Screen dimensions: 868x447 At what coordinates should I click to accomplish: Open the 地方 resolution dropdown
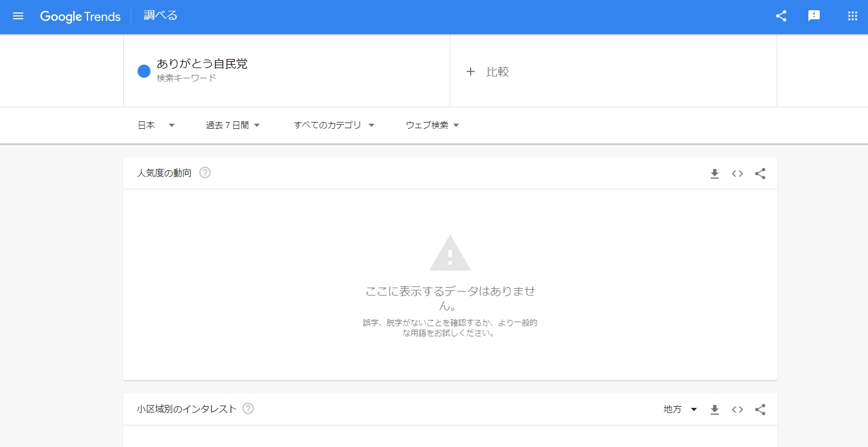[680, 410]
